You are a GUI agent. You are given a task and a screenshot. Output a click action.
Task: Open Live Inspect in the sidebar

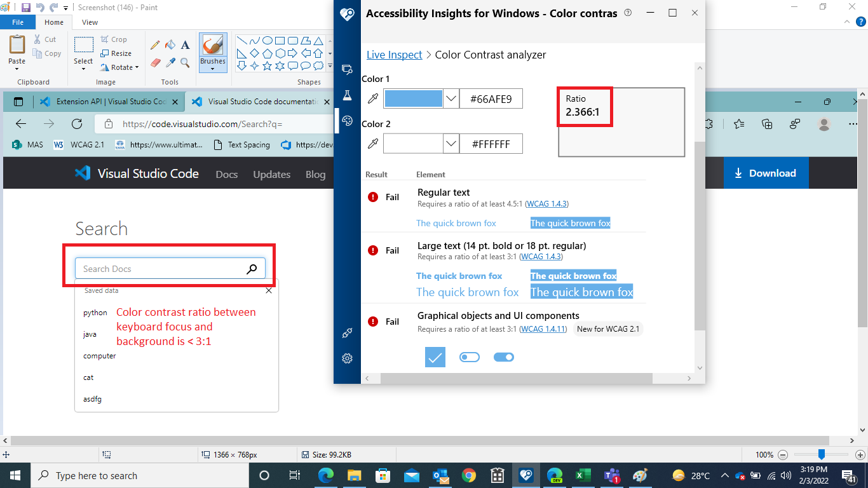(x=347, y=70)
